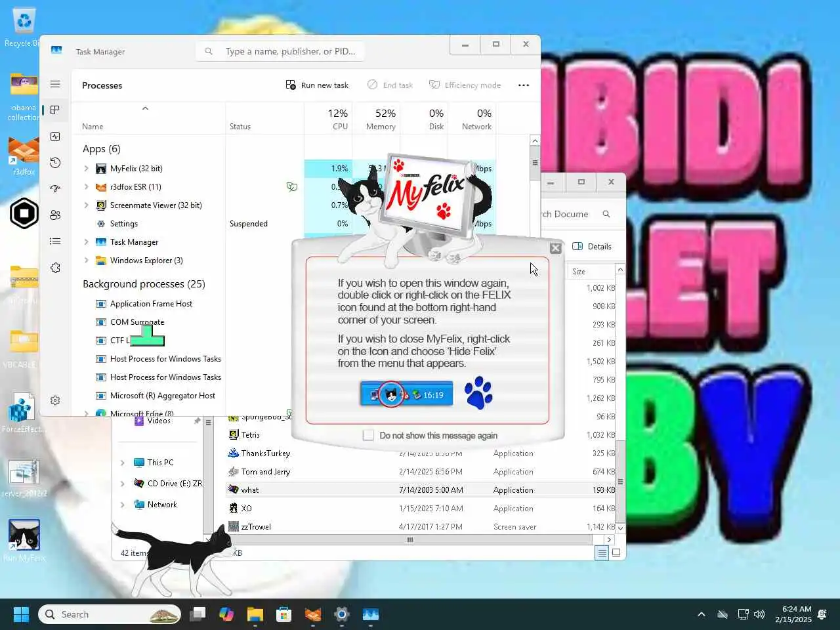Viewport: 840px width, 630px height.
Task: Close the MyFelix message popup
Action: [x=555, y=248]
